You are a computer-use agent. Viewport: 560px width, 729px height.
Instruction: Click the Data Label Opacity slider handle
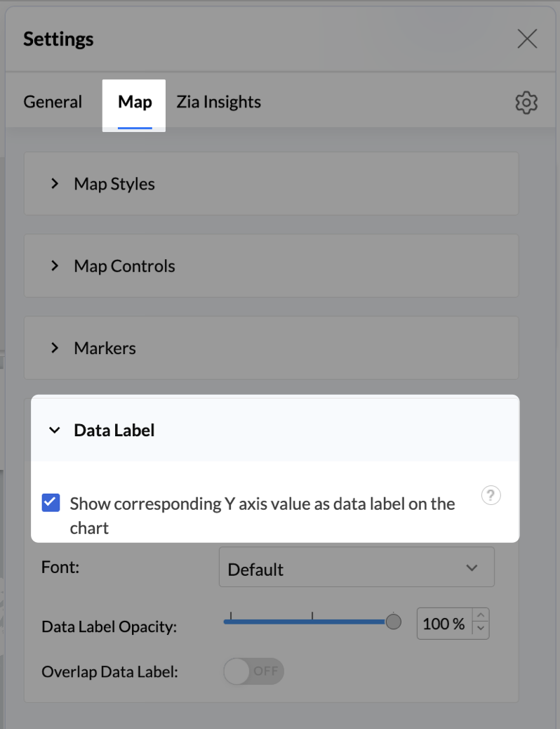[x=394, y=622]
